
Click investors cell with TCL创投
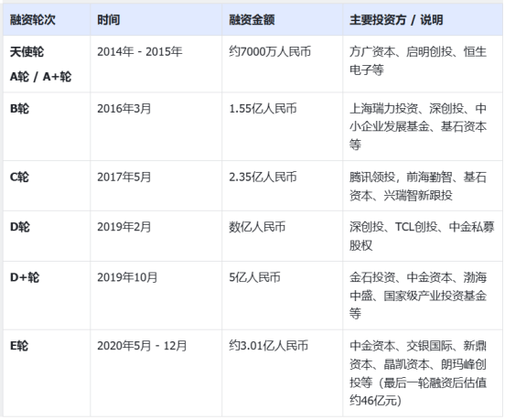[422, 236]
